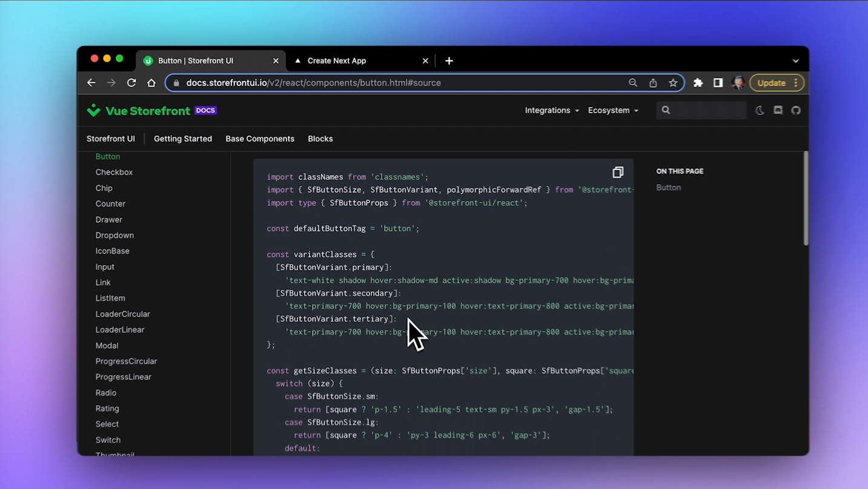Click the Chrome Update button
Screen dimensions: 868x489
pyautogui.click(x=771, y=83)
